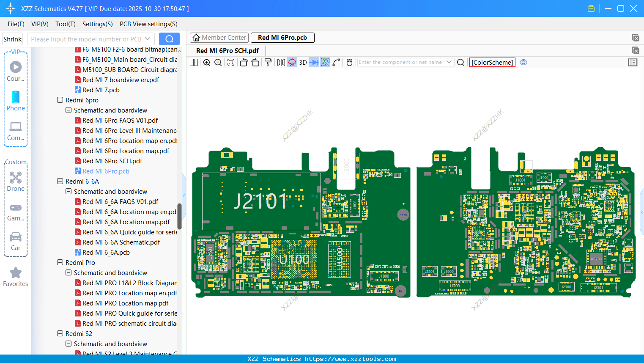Click the zoom in magnifier icon
Image resolution: width=644 pixels, height=363 pixels.
click(207, 63)
